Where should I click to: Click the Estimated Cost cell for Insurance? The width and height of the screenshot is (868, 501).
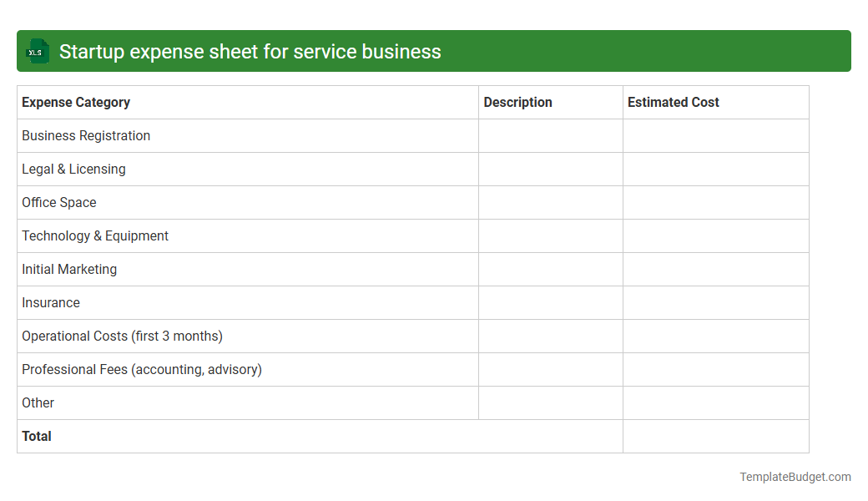[715, 302]
